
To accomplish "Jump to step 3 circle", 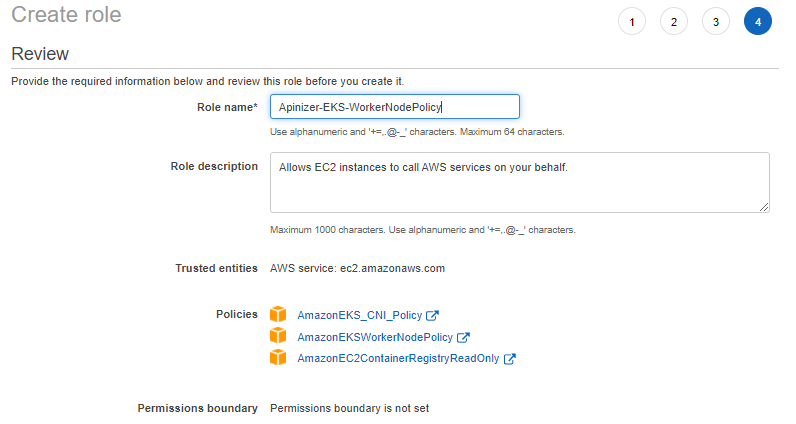I will (716, 21).
